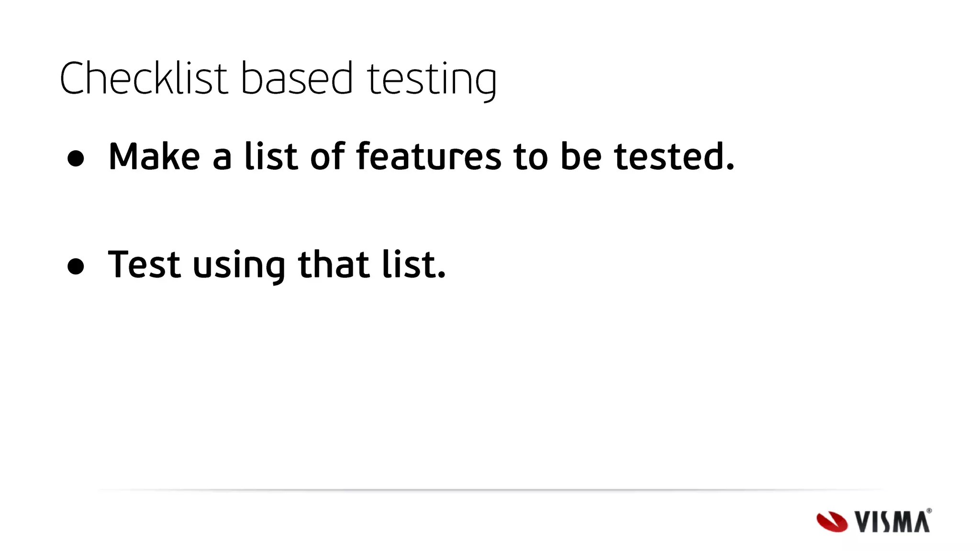
Task: Click the word "using" in the second bullet
Action: tap(239, 266)
